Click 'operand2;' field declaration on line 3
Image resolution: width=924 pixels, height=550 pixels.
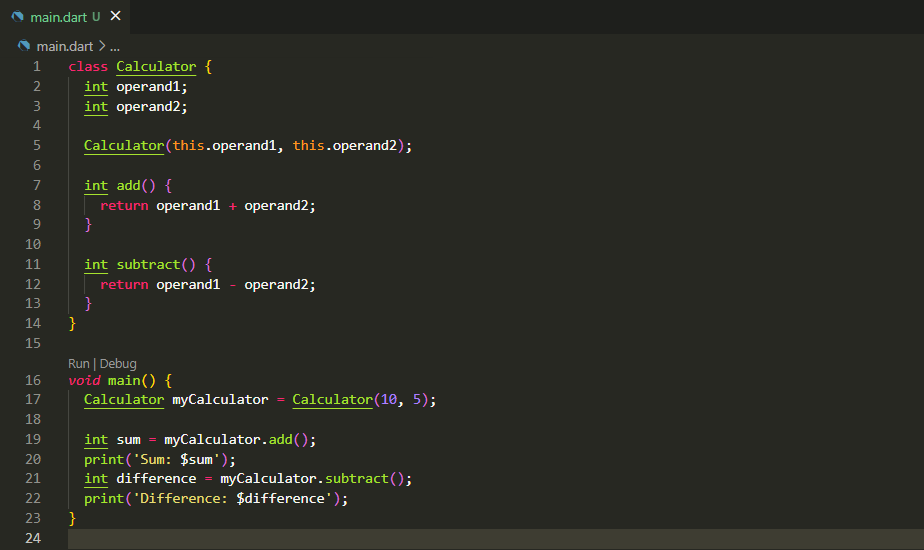(151, 107)
